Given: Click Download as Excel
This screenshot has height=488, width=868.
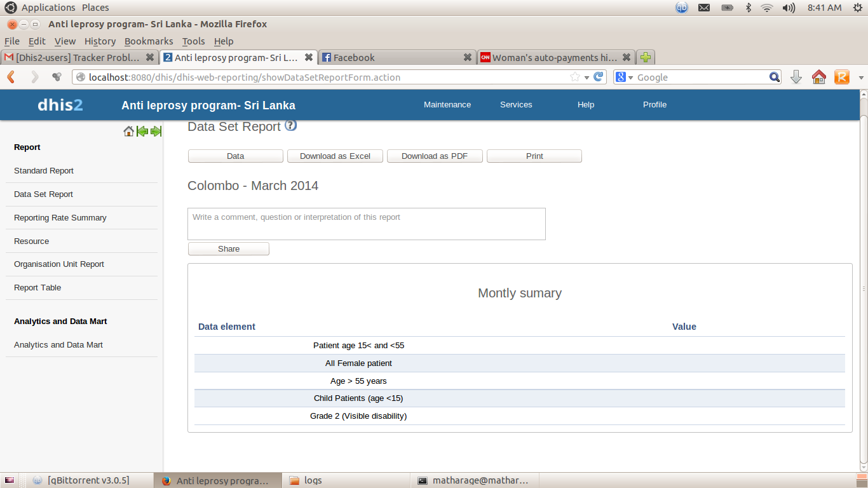Looking at the screenshot, I should [335, 156].
